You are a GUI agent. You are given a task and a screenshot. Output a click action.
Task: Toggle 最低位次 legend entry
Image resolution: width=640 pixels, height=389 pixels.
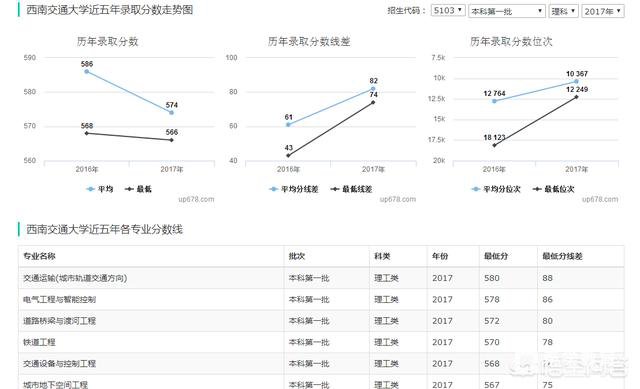pyautogui.click(x=553, y=189)
